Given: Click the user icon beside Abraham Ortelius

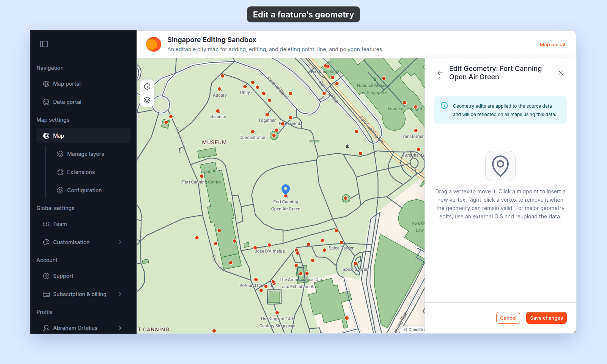Looking at the screenshot, I should [x=46, y=328].
